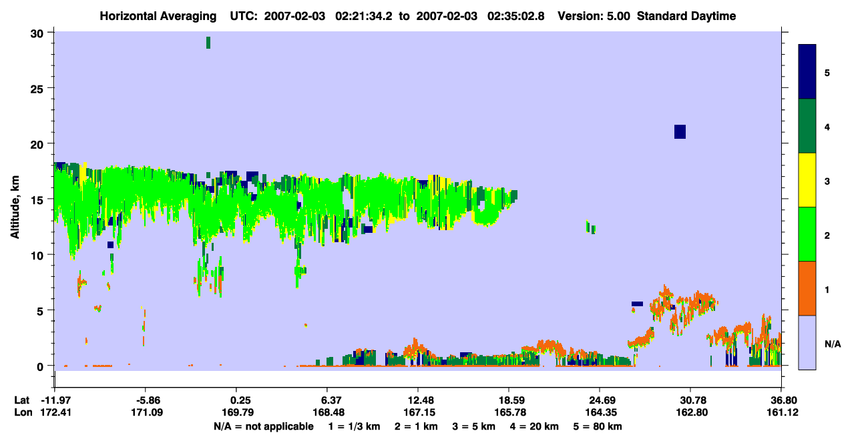Click longitude value '172.41'
This screenshot has width=868, height=445.
[56, 412]
